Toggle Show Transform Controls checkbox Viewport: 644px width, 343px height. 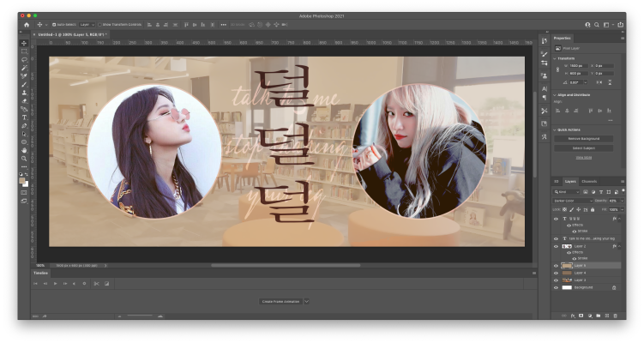(x=99, y=25)
